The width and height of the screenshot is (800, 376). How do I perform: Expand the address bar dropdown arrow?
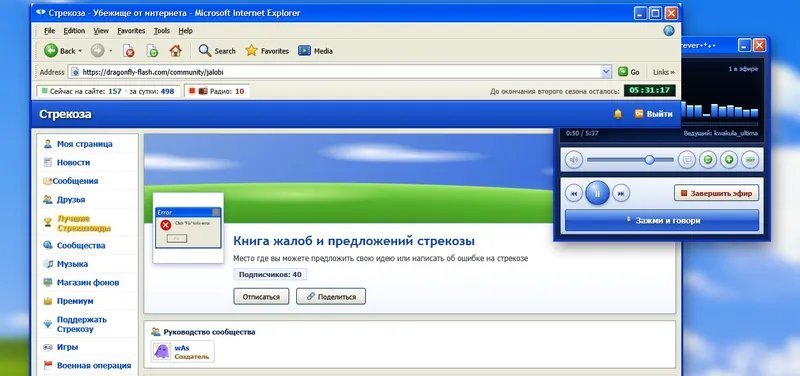(x=606, y=72)
